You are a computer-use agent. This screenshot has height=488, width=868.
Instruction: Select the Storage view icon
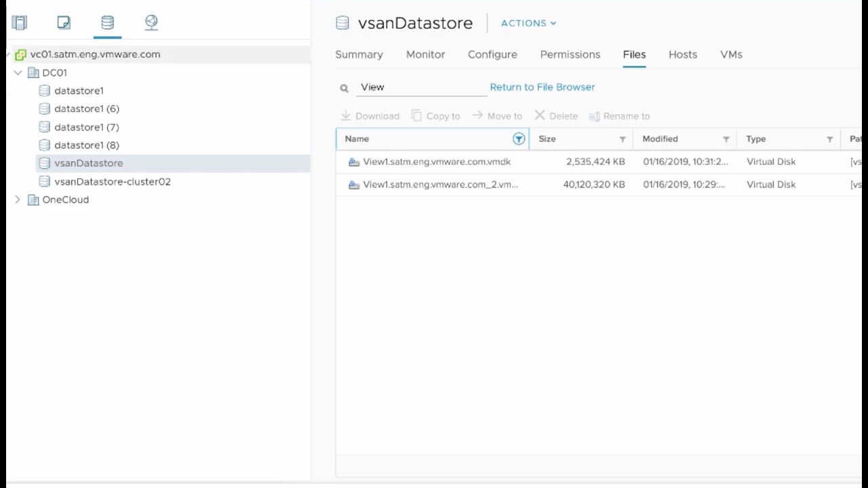[107, 23]
